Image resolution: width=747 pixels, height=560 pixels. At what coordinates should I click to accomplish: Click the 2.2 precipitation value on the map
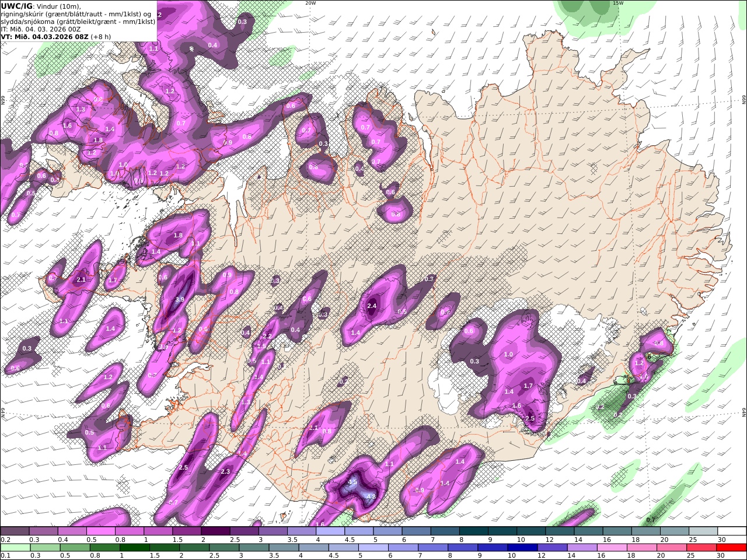(x=267, y=336)
